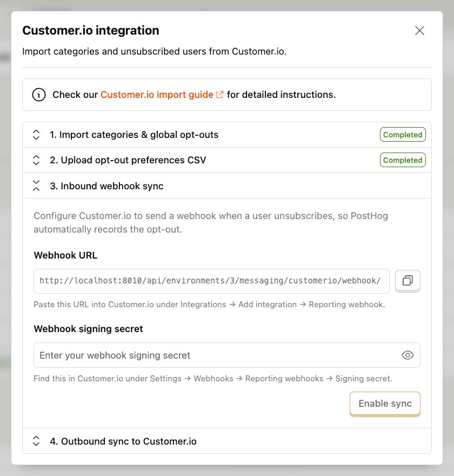Image resolution: width=454 pixels, height=476 pixels.
Task: Open '4. Outbound sync to Customer.io' header
Action: (x=227, y=441)
